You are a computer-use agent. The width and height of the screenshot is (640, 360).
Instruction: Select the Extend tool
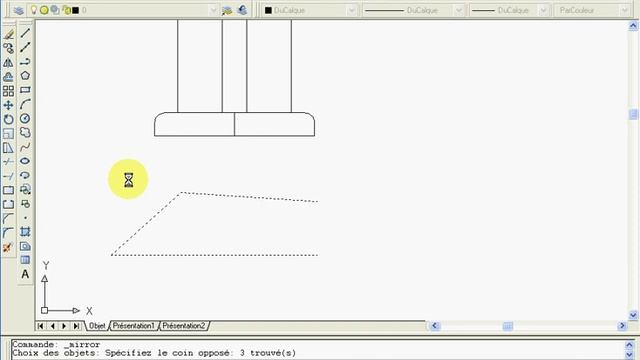point(8,176)
